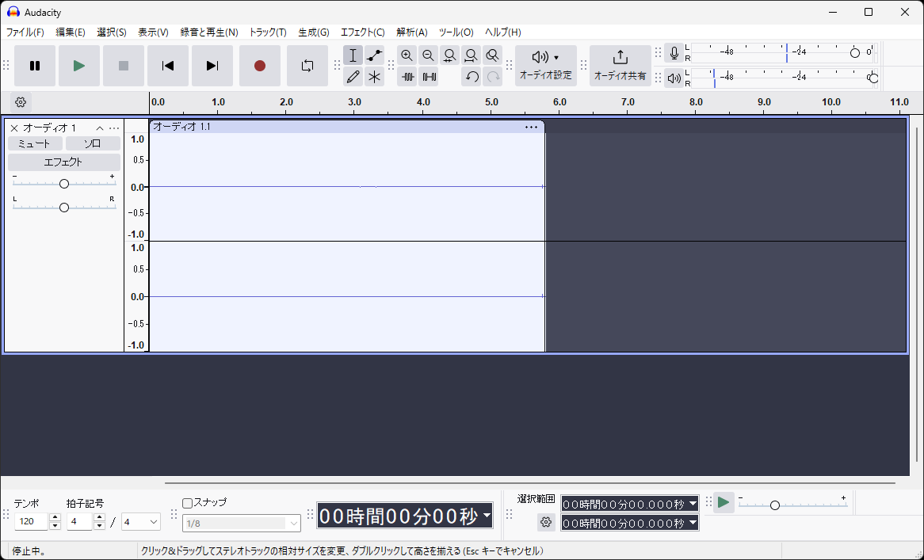Screen dimensions: 924x560
Task: Click the Zoom In magnifier icon
Action: [407, 55]
